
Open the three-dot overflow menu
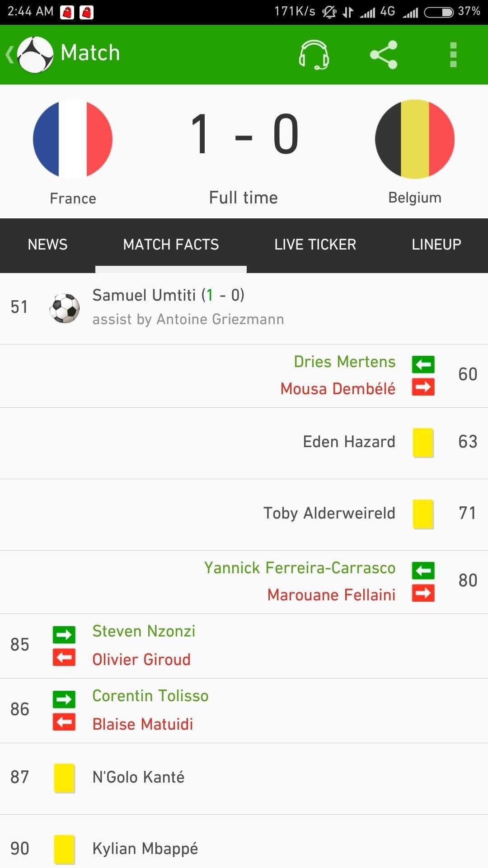(x=453, y=55)
